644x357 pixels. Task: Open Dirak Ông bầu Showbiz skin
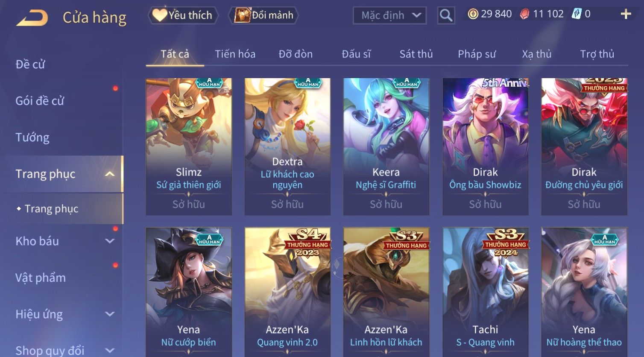(x=485, y=146)
